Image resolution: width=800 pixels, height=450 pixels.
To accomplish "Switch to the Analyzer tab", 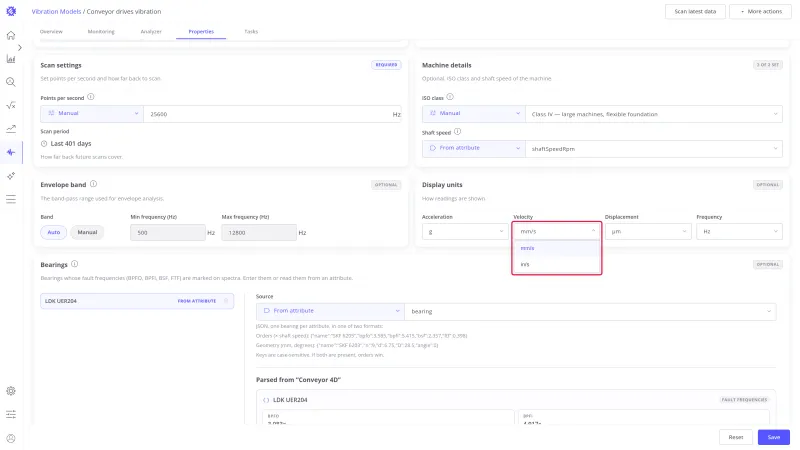I will pyautogui.click(x=151, y=32).
